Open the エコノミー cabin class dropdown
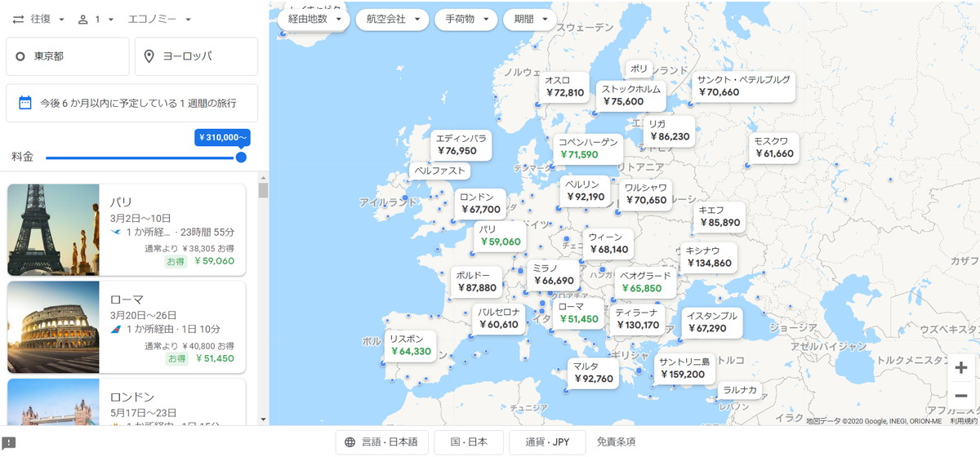The width and height of the screenshot is (980, 457). (159, 20)
